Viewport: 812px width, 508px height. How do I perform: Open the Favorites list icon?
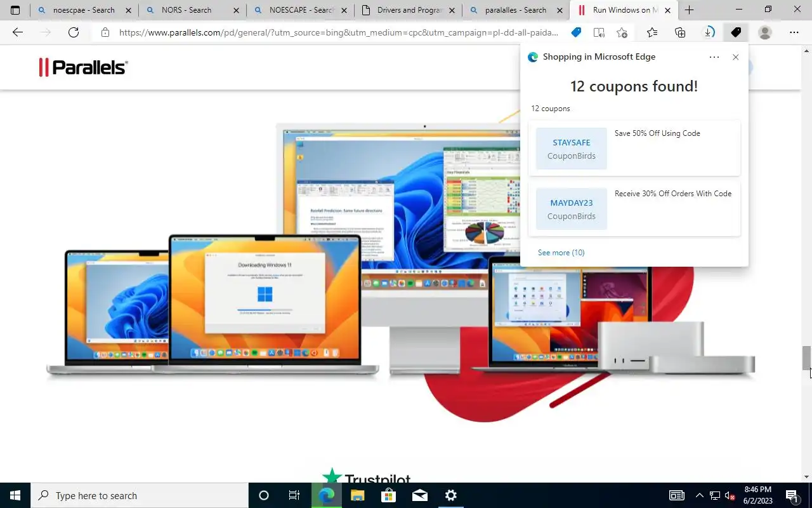pyautogui.click(x=652, y=32)
